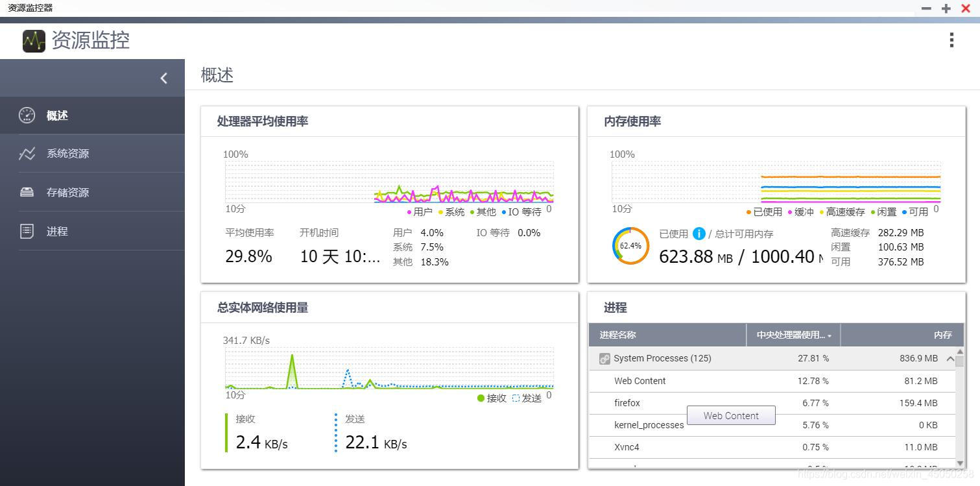Select the System Processes (125) row
Viewport: 980px width, 486px height.
click(x=772, y=358)
